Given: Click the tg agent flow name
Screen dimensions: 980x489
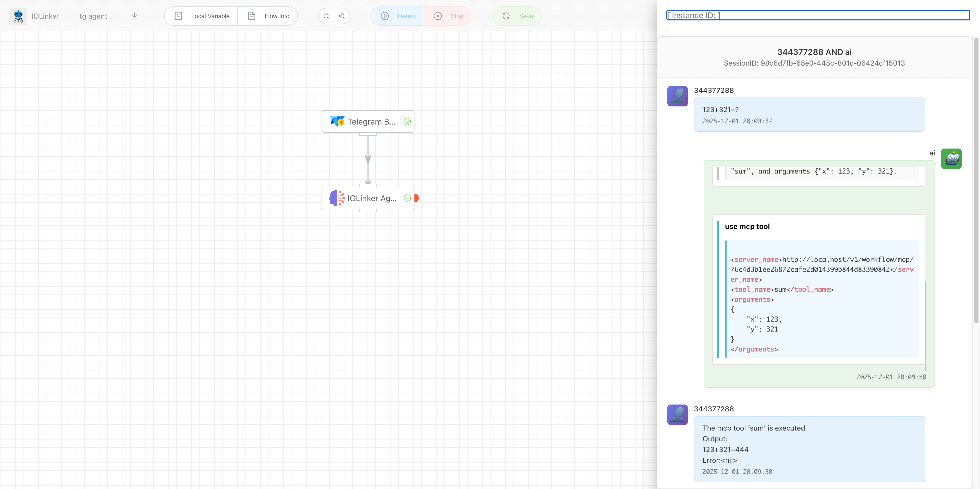Looking at the screenshot, I should (x=93, y=16).
